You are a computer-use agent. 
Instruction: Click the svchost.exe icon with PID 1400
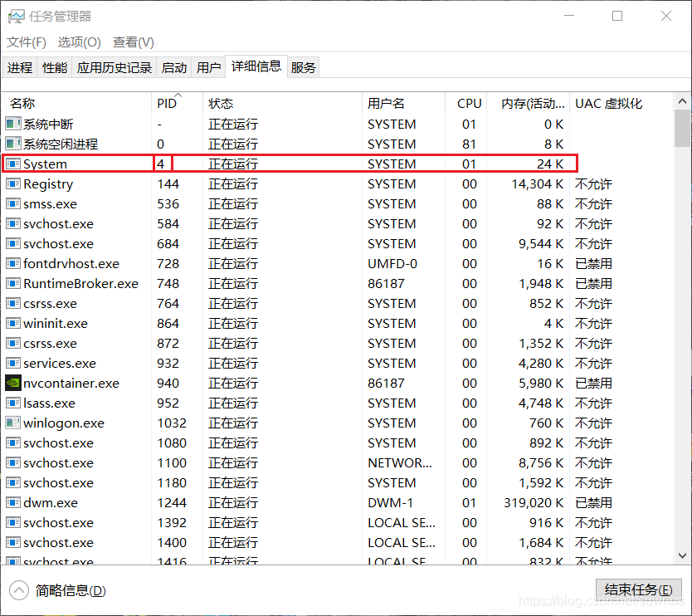(x=13, y=542)
